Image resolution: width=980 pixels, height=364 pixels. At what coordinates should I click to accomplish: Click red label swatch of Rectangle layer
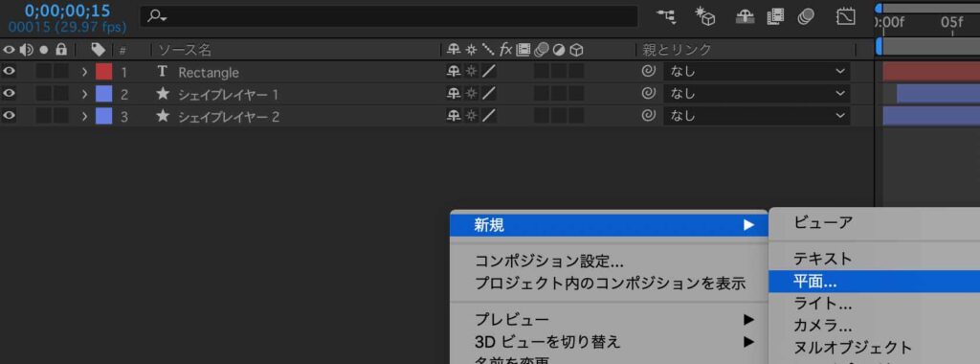[103, 72]
